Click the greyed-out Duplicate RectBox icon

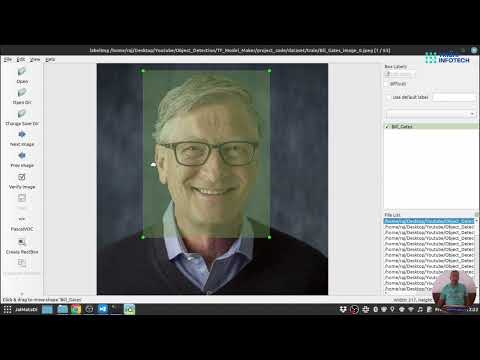[x=22, y=263]
